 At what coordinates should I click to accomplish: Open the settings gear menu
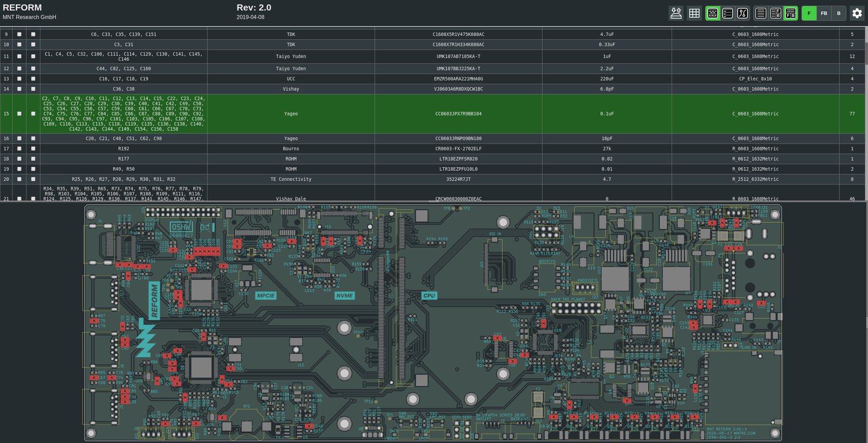click(x=857, y=13)
